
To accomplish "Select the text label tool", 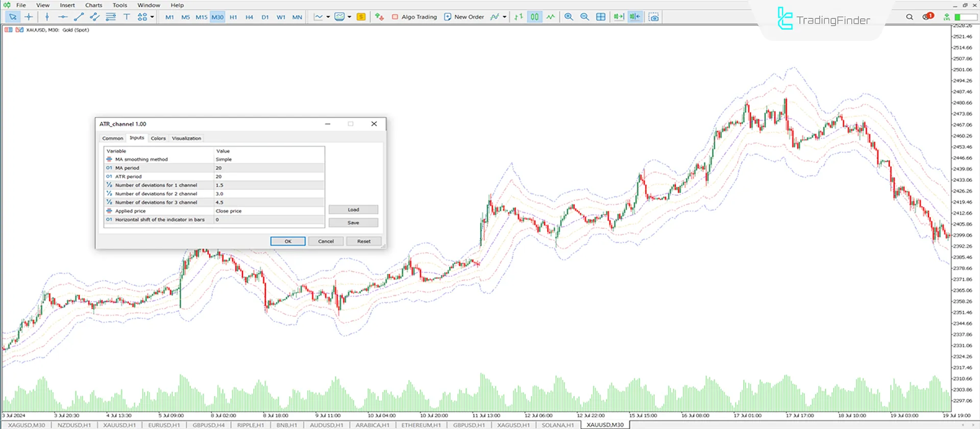I will [x=127, y=17].
